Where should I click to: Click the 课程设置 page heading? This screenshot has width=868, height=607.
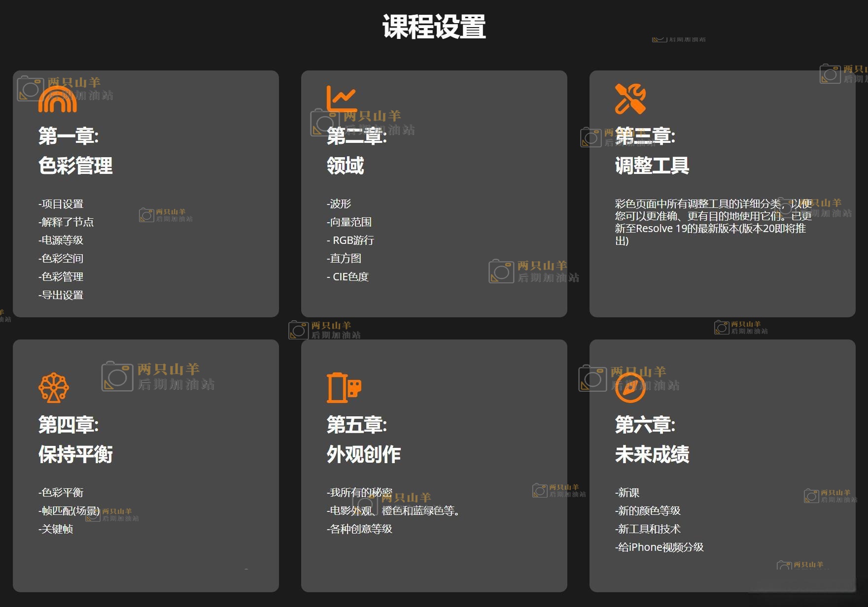[x=434, y=27]
